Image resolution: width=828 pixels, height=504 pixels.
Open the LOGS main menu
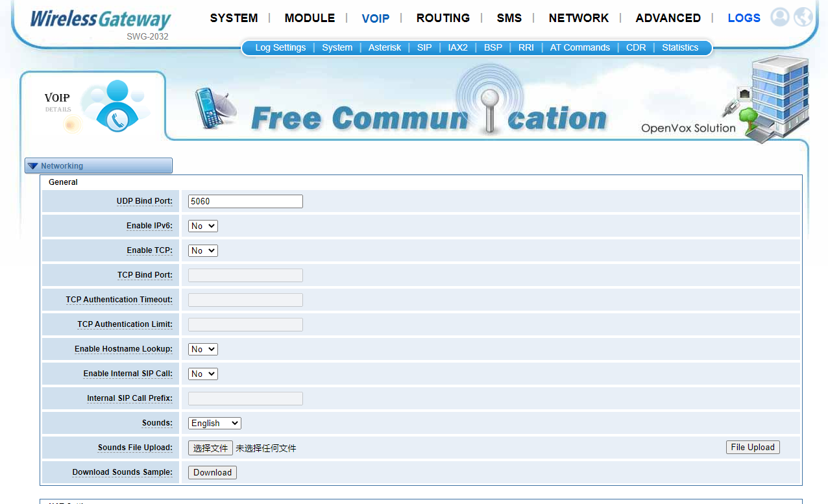[x=744, y=18]
